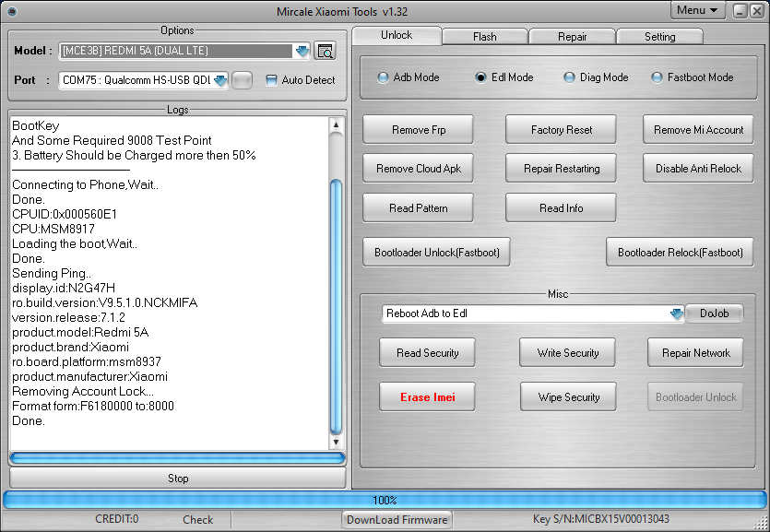Switch to the Setting tab

point(659,37)
